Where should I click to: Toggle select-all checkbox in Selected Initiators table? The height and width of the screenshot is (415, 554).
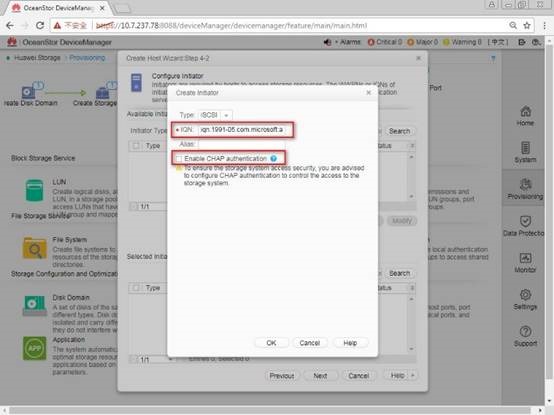click(136, 288)
